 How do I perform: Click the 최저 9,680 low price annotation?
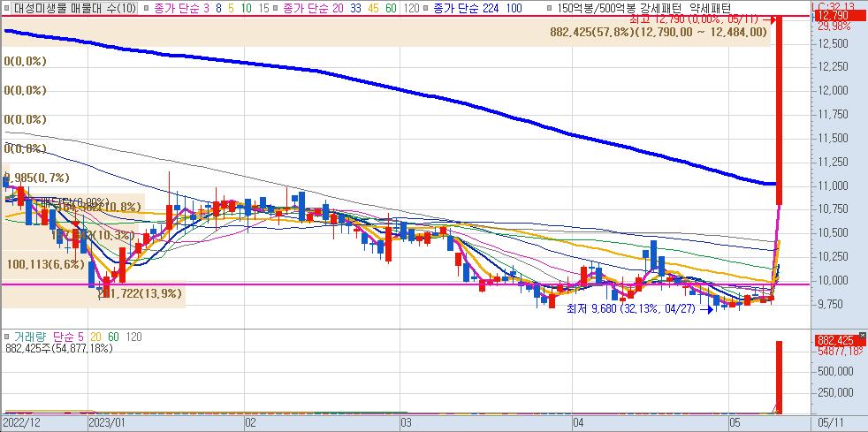(x=631, y=310)
